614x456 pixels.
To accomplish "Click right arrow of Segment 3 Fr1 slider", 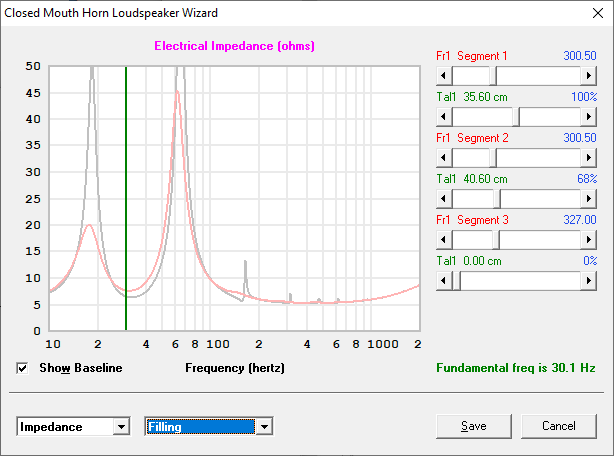I will click(589, 240).
